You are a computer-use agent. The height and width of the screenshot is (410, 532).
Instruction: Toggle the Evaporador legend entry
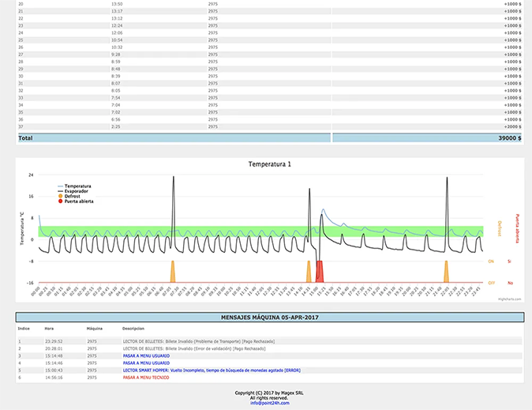pos(77,190)
